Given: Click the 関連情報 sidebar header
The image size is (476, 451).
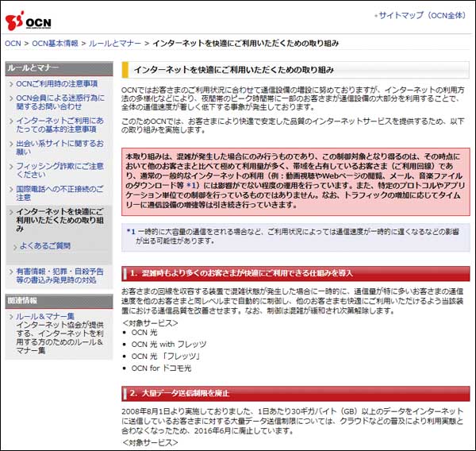Looking at the screenshot, I should [x=59, y=301].
